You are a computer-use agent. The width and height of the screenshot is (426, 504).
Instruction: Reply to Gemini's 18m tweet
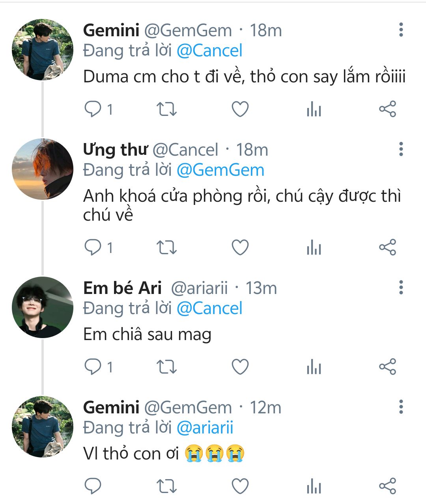tap(93, 109)
